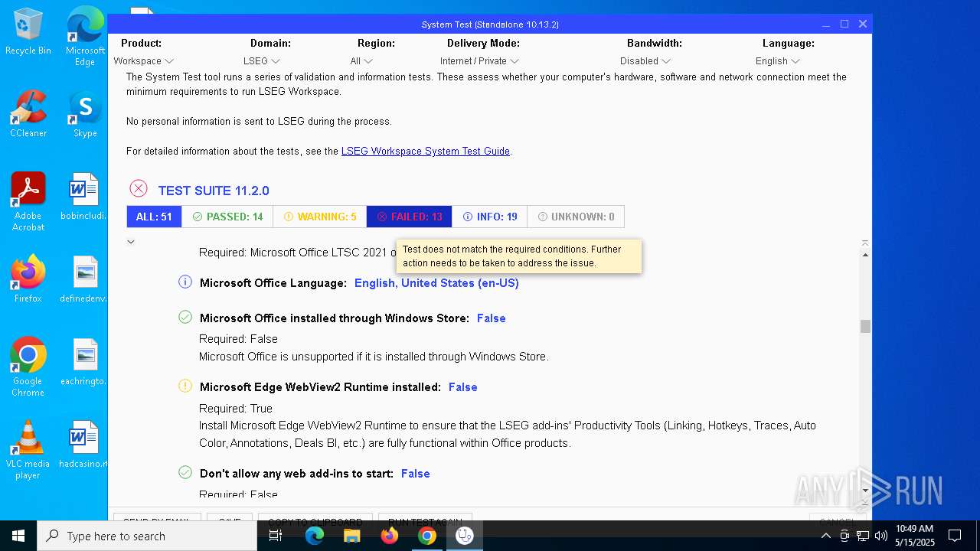Show all tests with ALL: 51 tab
980x551 pixels.
[154, 217]
